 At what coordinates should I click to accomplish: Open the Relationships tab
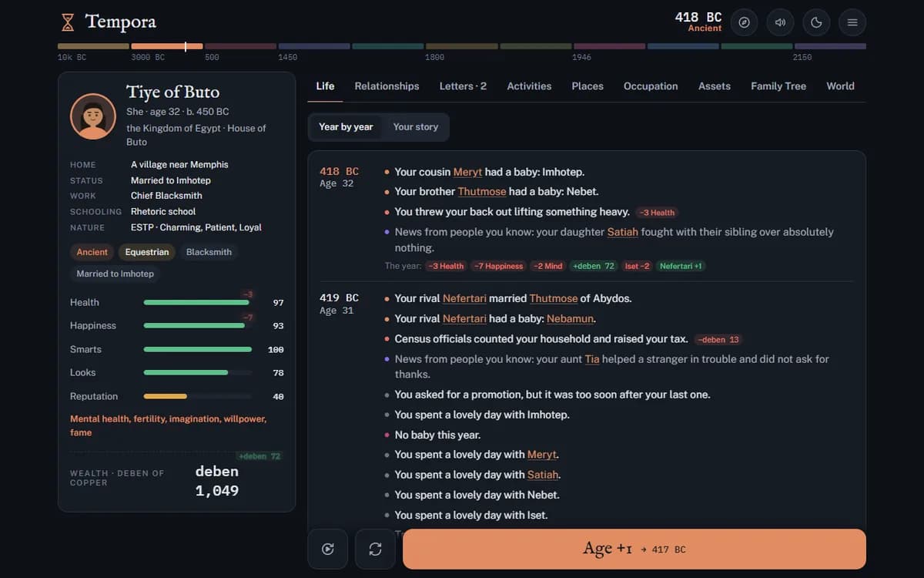click(387, 86)
